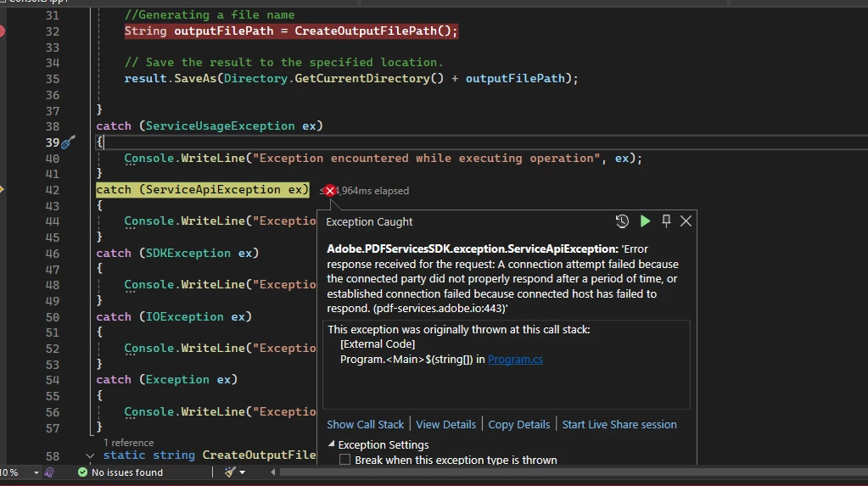Click the //Generating a file name comment
This screenshot has height=486, width=868.
point(210,15)
